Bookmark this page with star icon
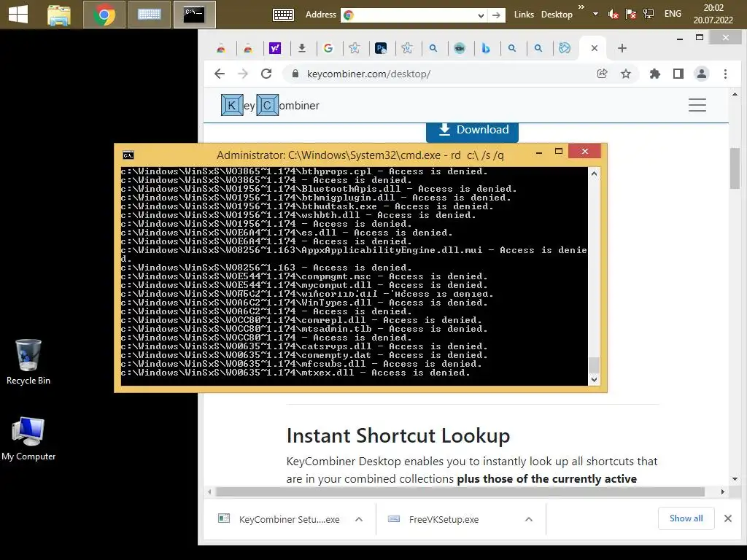747x560 pixels. coord(625,74)
